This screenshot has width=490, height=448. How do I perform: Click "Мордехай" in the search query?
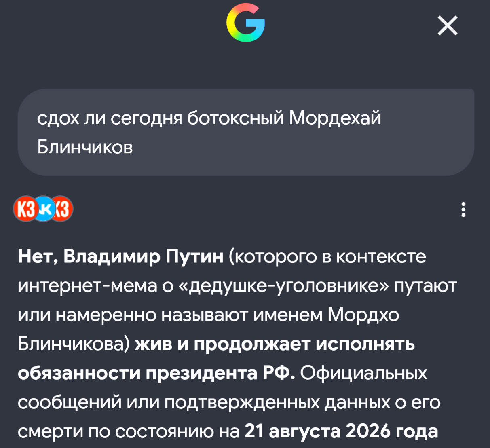(335, 118)
